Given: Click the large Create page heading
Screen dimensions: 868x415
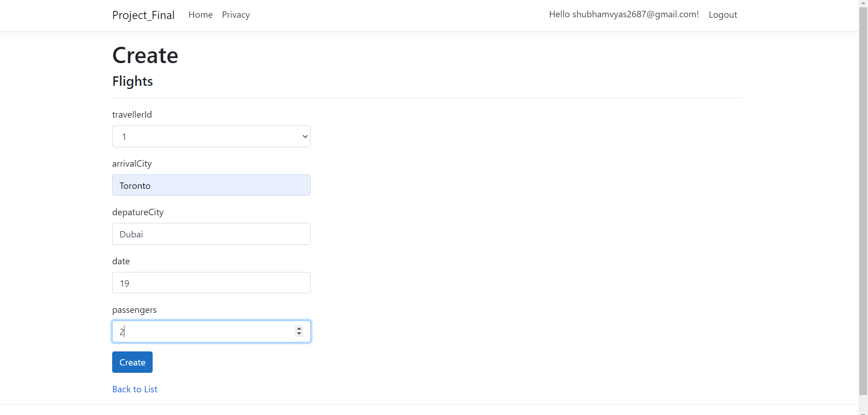Looking at the screenshot, I should pos(145,55).
